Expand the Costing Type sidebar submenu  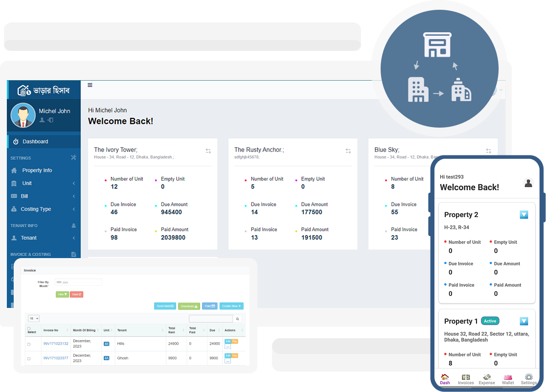pyautogui.click(x=44, y=209)
